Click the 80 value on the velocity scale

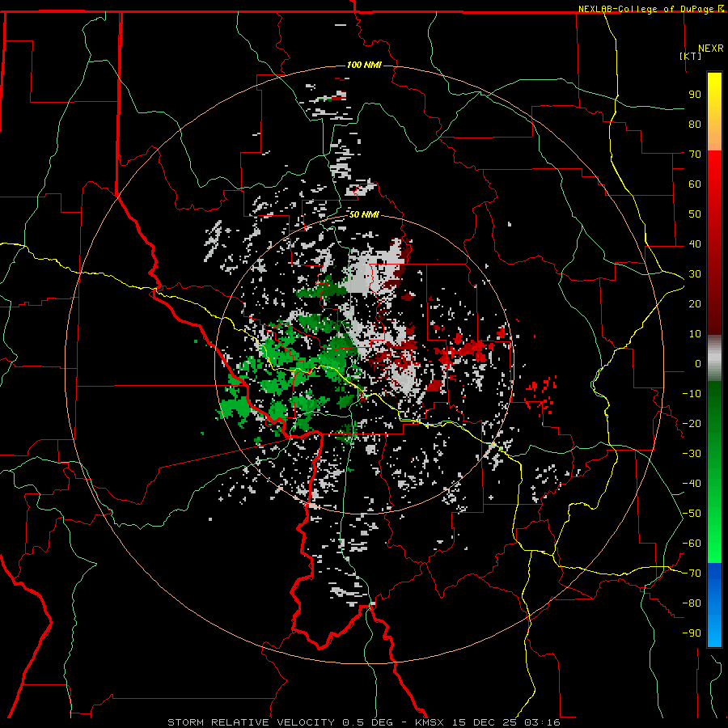[695, 124]
